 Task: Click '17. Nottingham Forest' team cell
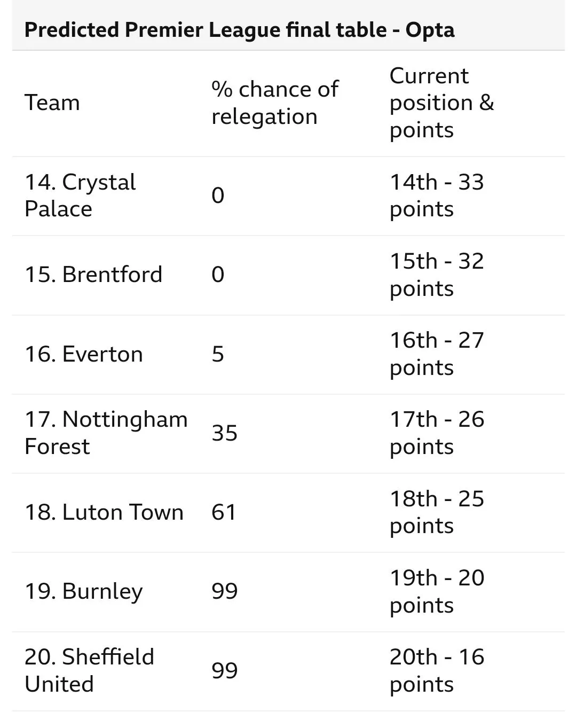pos(106,433)
